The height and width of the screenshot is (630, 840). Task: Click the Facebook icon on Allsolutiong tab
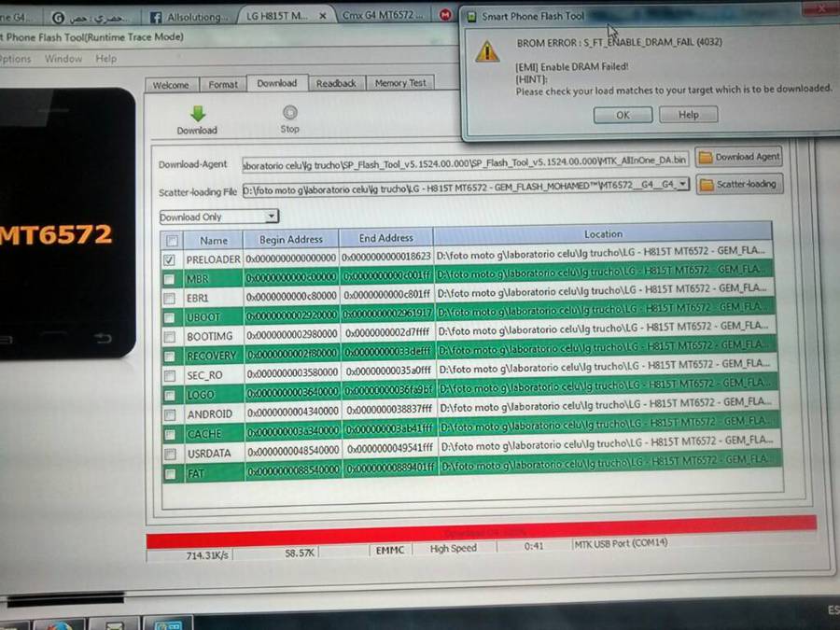pyautogui.click(x=155, y=18)
